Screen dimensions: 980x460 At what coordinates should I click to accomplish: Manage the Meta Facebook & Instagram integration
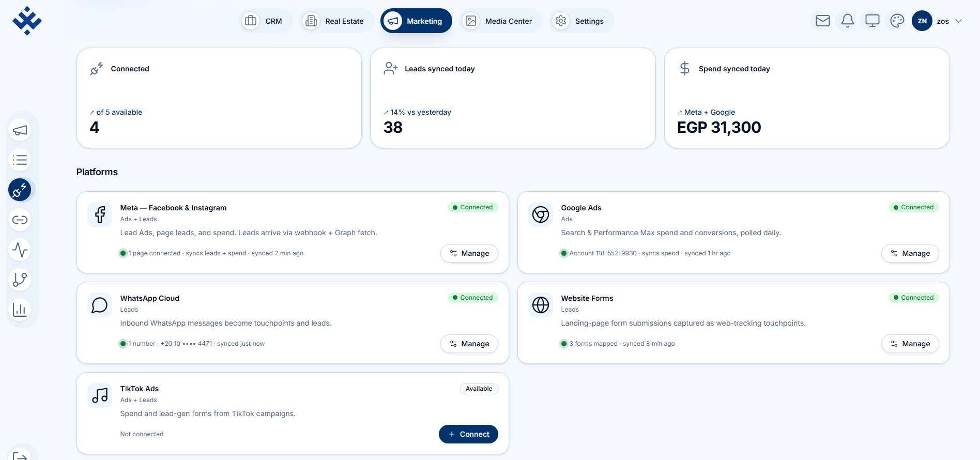[469, 253]
